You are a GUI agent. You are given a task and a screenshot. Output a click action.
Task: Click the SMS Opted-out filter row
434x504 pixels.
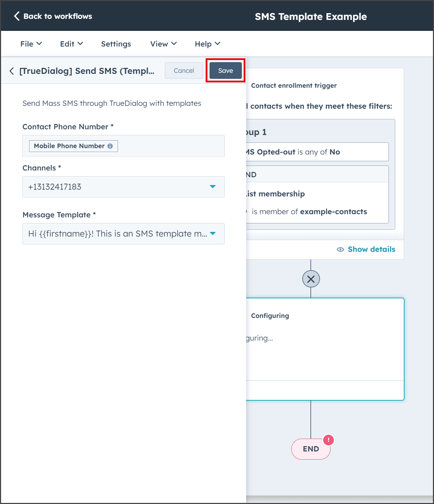317,152
